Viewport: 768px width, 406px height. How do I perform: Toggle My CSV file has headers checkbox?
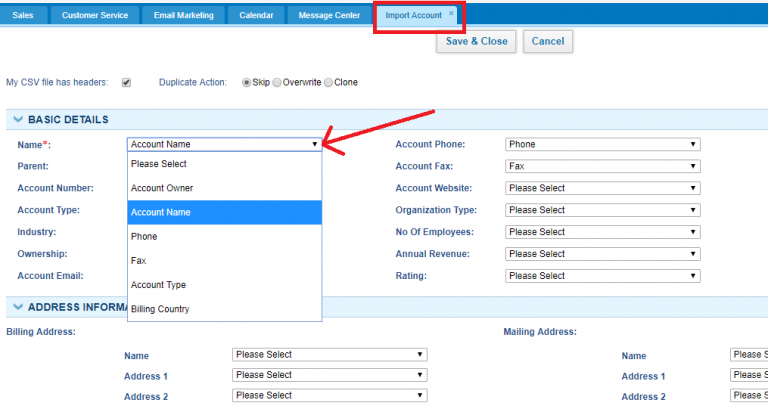click(126, 82)
